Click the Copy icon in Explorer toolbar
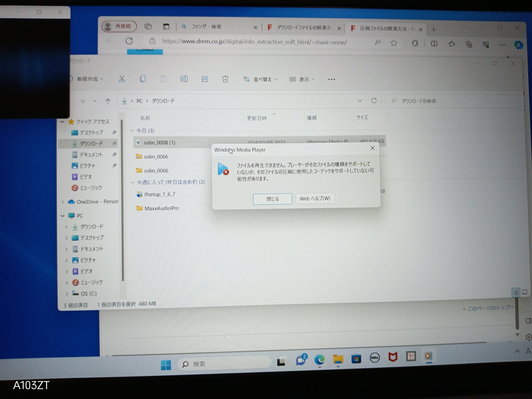This screenshot has height=399, width=532. coord(143,79)
